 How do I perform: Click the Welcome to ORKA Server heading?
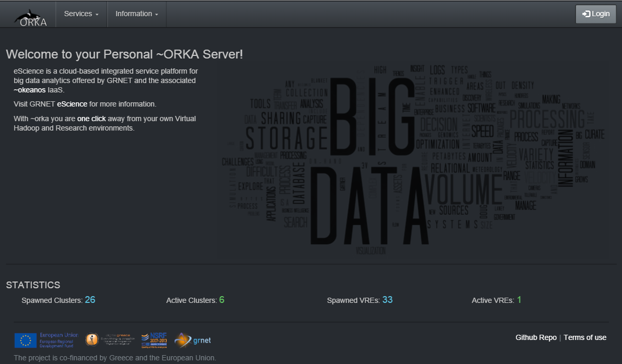pos(124,54)
